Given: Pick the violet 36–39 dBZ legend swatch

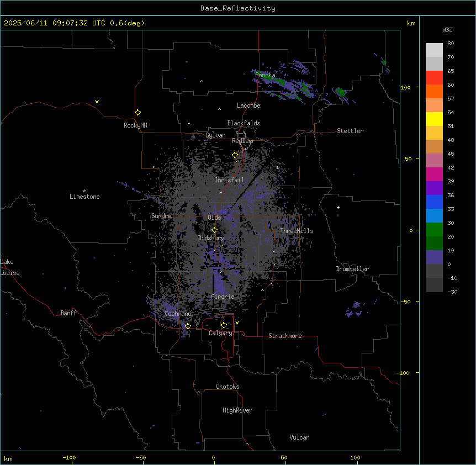Looking at the screenshot, I should coord(434,188).
